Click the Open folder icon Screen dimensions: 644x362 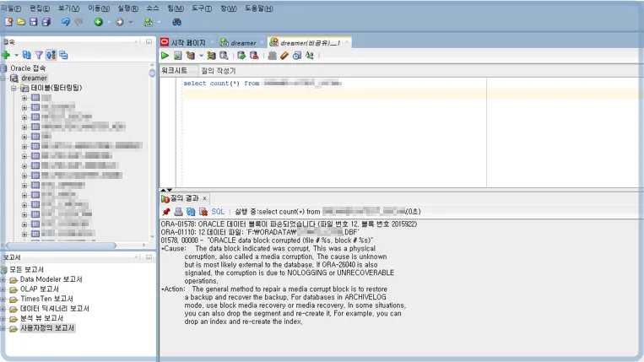21,22
